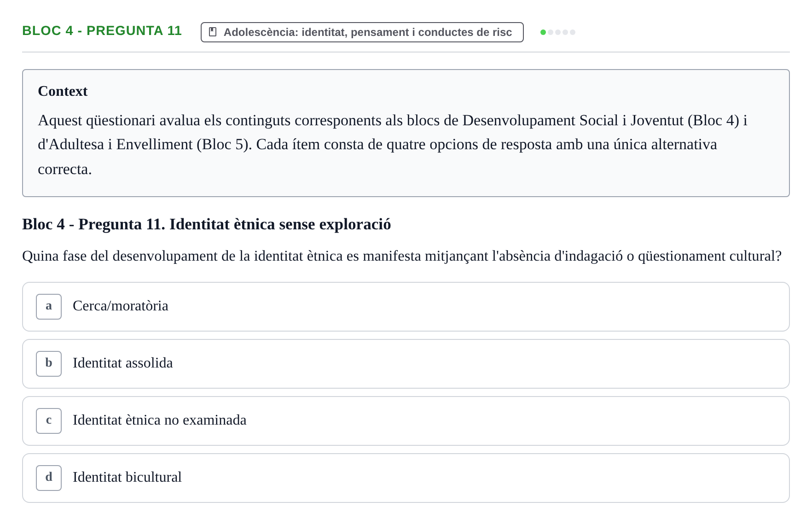The image size is (812, 525).
Task: Pick option c Identitat ètnica no examinada
Action: (x=406, y=421)
